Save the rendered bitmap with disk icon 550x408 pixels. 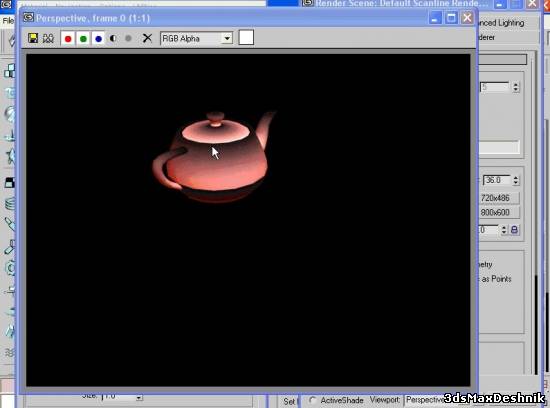click(x=33, y=38)
